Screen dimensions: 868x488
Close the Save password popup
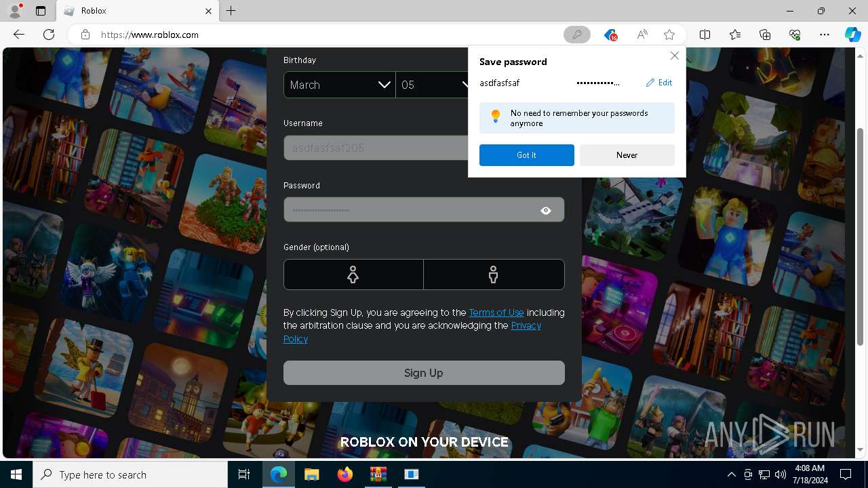(674, 56)
